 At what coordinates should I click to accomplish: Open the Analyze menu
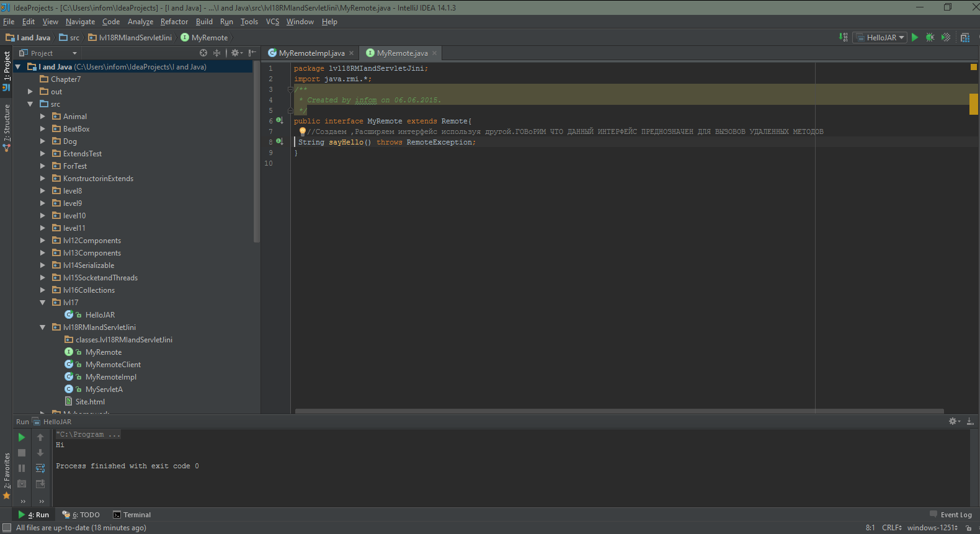140,22
